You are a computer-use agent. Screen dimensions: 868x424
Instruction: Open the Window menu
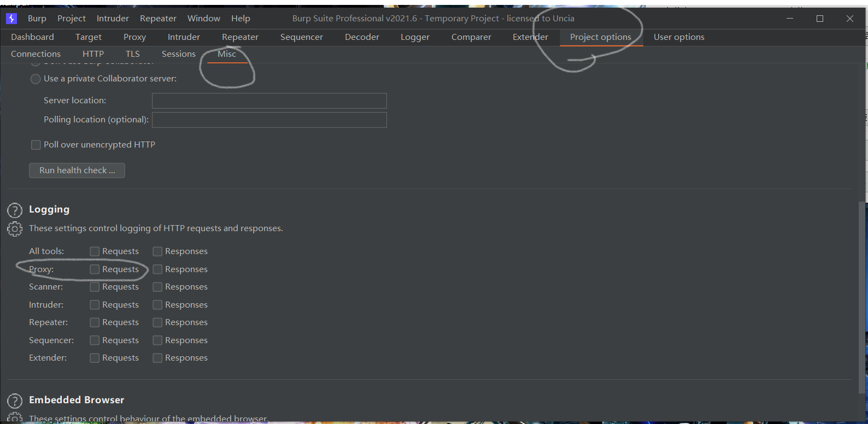[x=204, y=19]
